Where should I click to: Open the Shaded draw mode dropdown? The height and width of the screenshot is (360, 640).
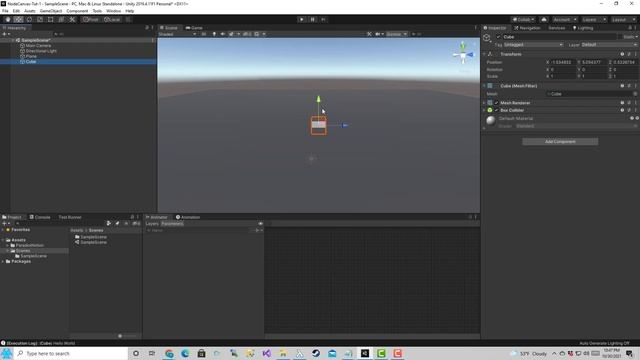coord(177,34)
